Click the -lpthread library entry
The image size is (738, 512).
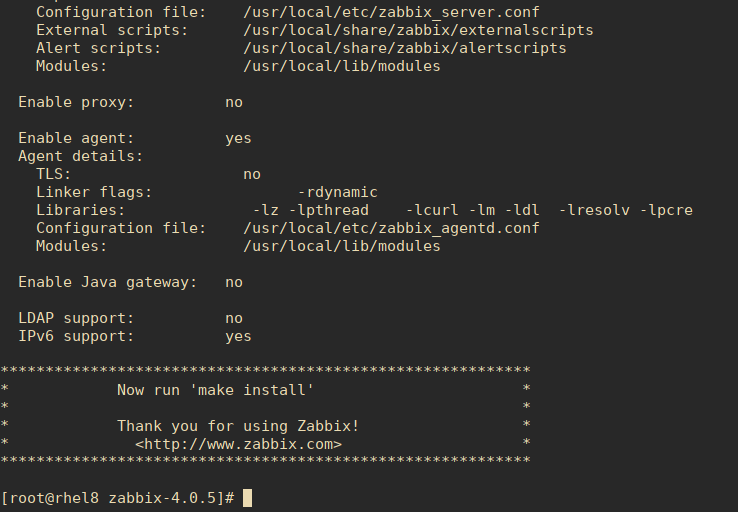coord(329,210)
